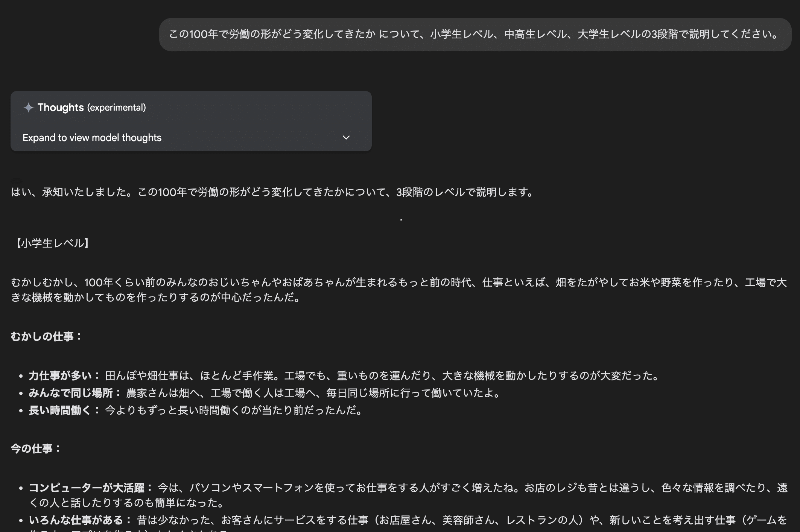Click the bold 'みんなで同じ場所' bullet label
The image size is (800, 532).
[x=71, y=393]
